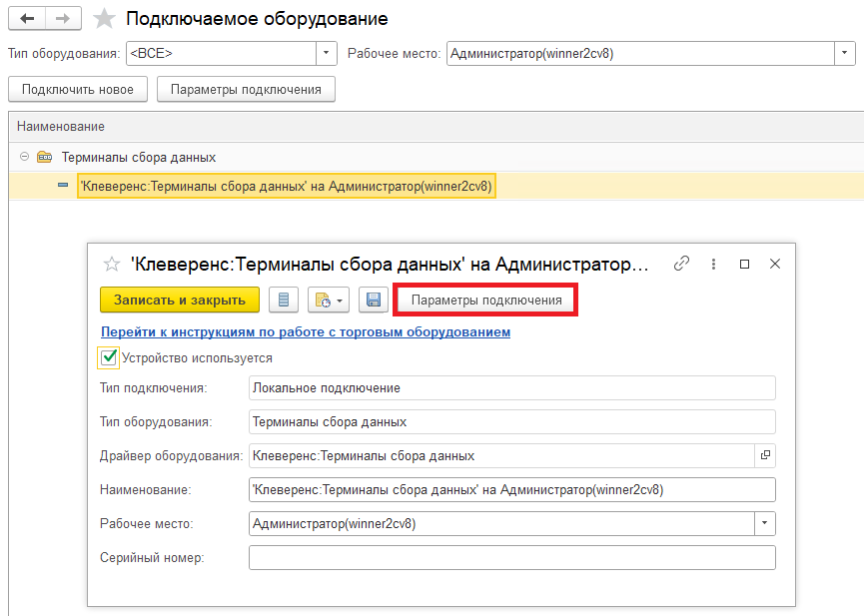Click the Записать и закрыть button
Image resolution: width=864 pixels, height=616 pixels.
point(180,300)
